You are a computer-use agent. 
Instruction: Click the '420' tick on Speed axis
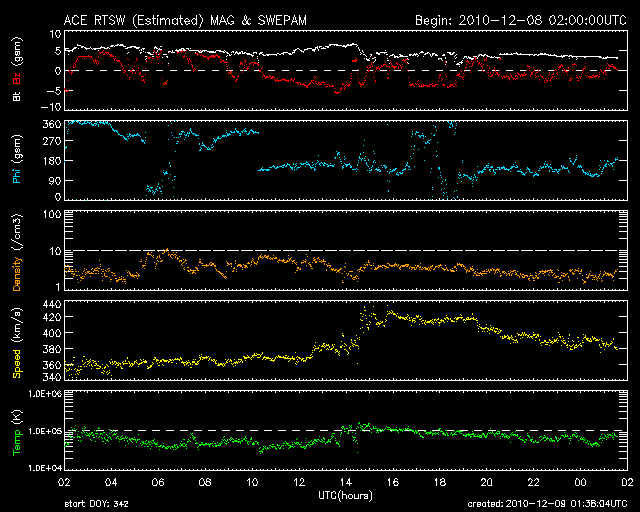point(52,317)
